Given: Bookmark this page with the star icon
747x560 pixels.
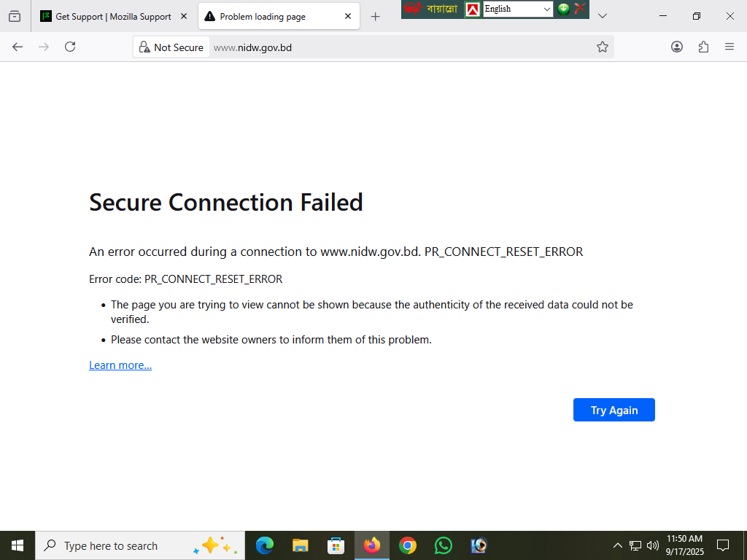Looking at the screenshot, I should 603,47.
